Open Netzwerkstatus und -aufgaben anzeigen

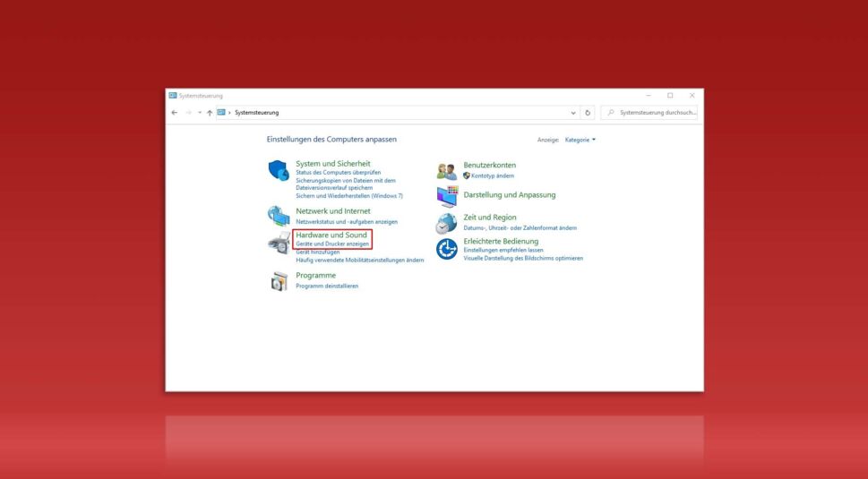click(347, 222)
